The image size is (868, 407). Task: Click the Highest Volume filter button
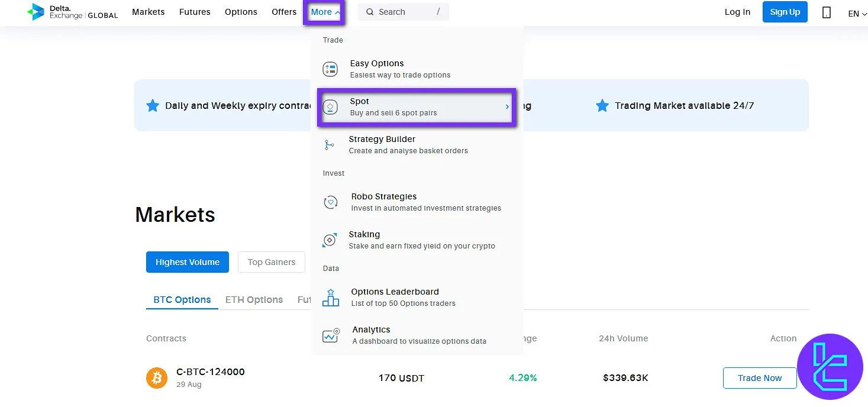coord(188,262)
